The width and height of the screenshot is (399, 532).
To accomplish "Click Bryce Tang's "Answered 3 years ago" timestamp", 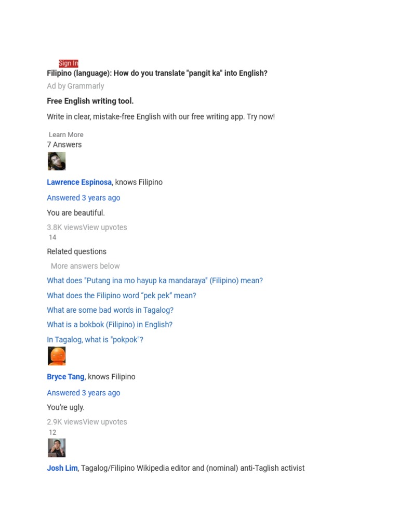I will (84, 393).
